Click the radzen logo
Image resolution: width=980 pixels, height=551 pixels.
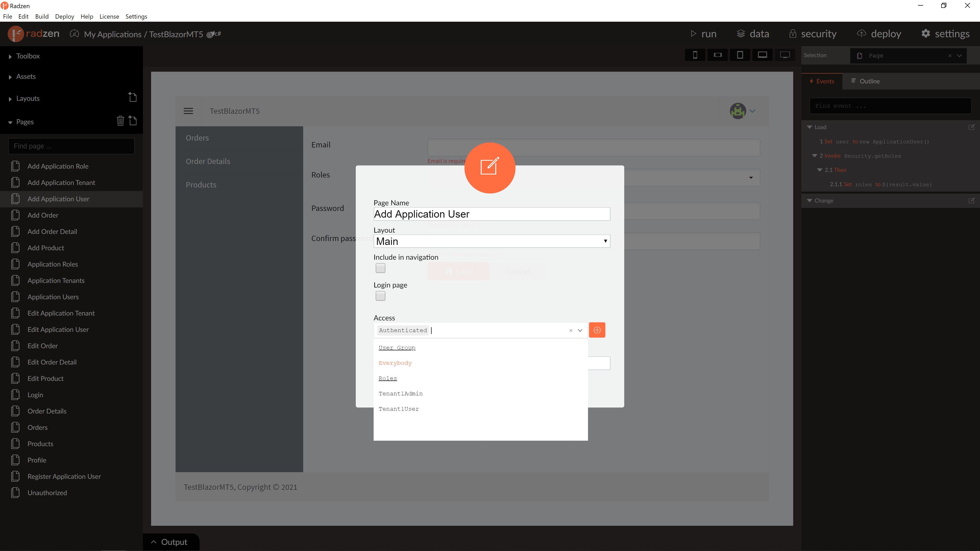coord(33,34)
